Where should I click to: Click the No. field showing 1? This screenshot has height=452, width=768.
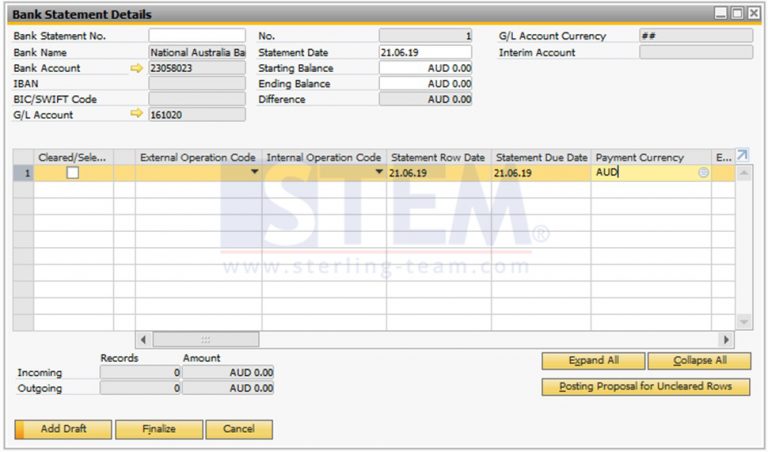coord(425,36)
